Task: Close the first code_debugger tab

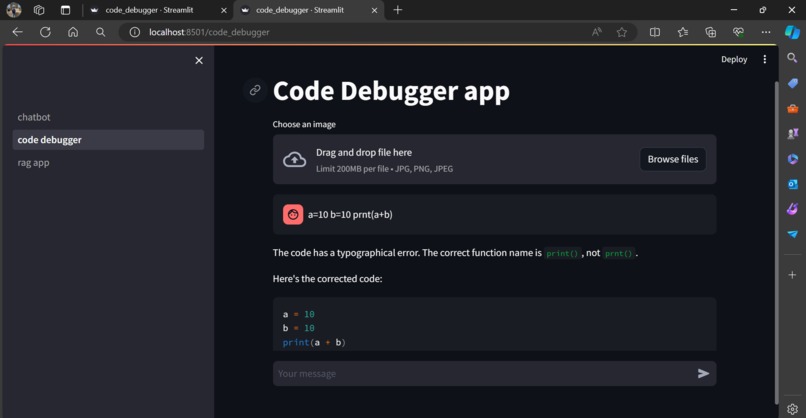Action: pyautogui.click(x=224, y=10)
